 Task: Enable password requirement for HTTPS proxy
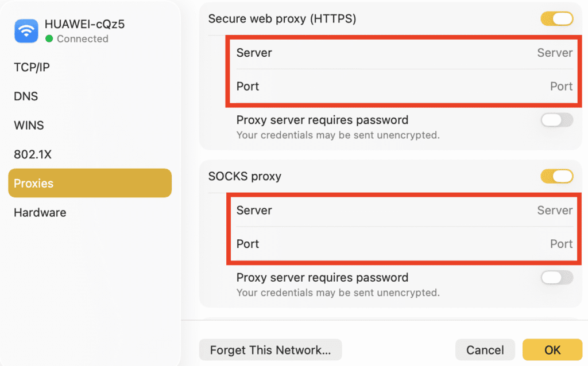point(556,120)
